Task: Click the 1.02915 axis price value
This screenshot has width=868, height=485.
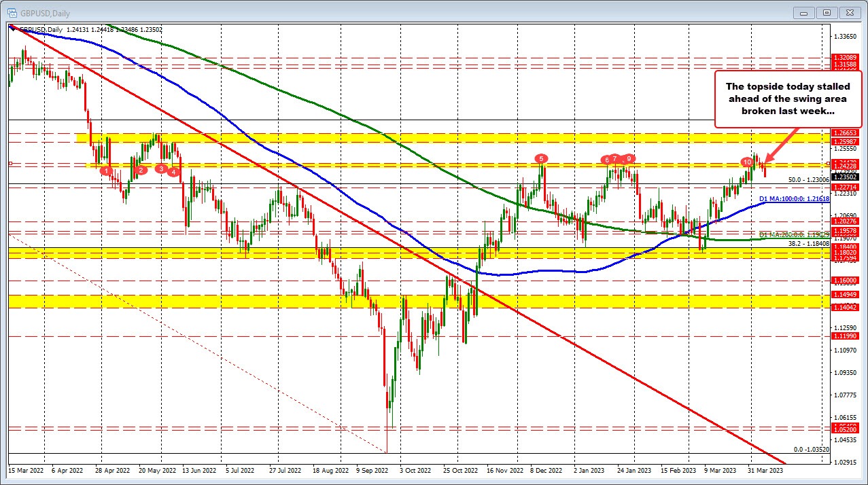Action: point(845,462)
